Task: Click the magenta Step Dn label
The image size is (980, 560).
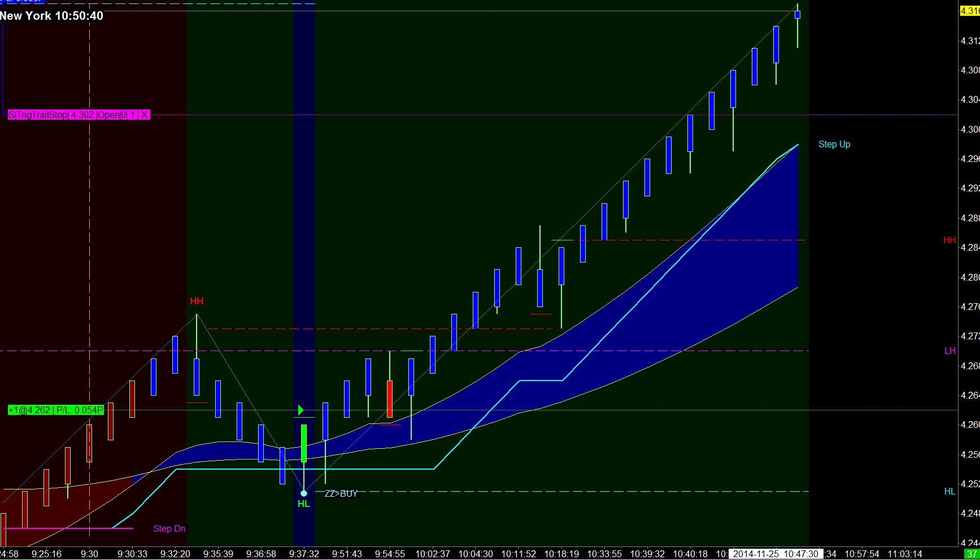Action: click(169, 529)
